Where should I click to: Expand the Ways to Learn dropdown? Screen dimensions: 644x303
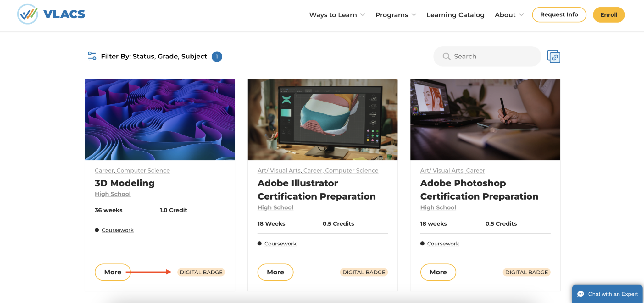click(x=336, y=15)
